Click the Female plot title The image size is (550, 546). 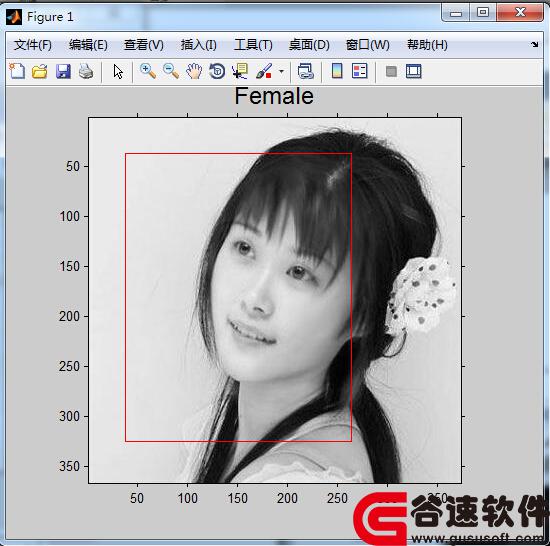pyautogui.click(x=274, y=96)
